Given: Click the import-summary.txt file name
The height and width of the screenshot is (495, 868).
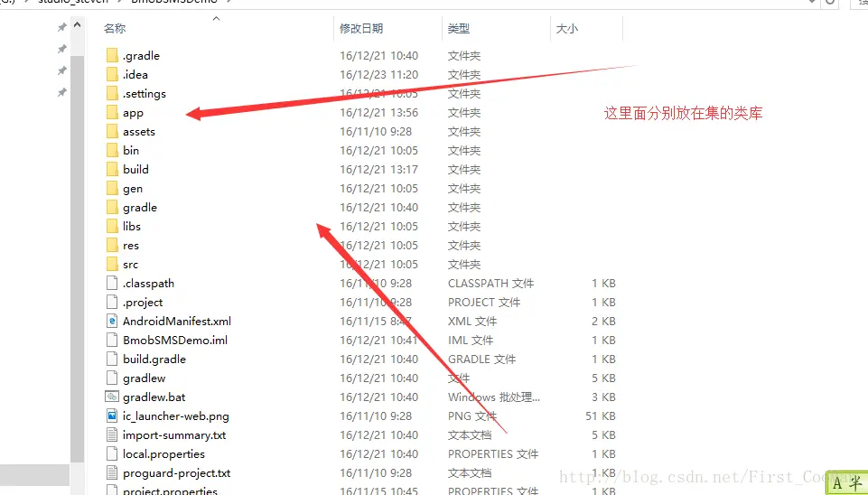Looking at the screenshot, I should (x=174, y=435).
